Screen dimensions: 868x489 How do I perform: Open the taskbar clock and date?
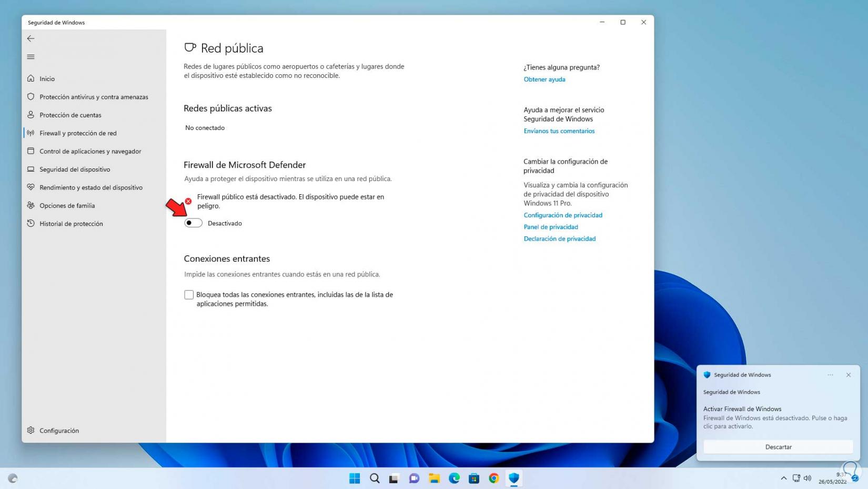832,478
